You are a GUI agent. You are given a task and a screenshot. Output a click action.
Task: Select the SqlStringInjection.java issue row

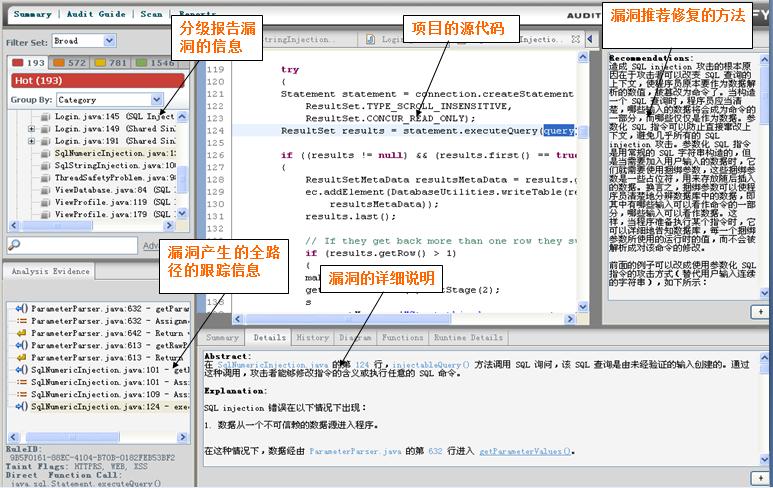click(114, 166)
